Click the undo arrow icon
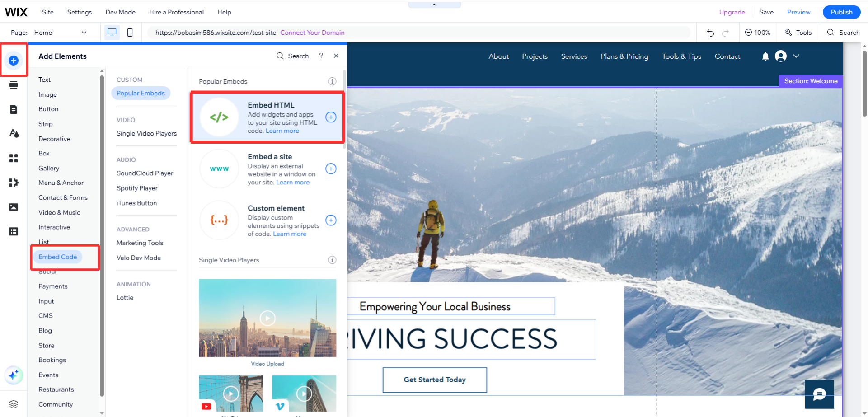The image size is (868, 417). pos(710,33)
